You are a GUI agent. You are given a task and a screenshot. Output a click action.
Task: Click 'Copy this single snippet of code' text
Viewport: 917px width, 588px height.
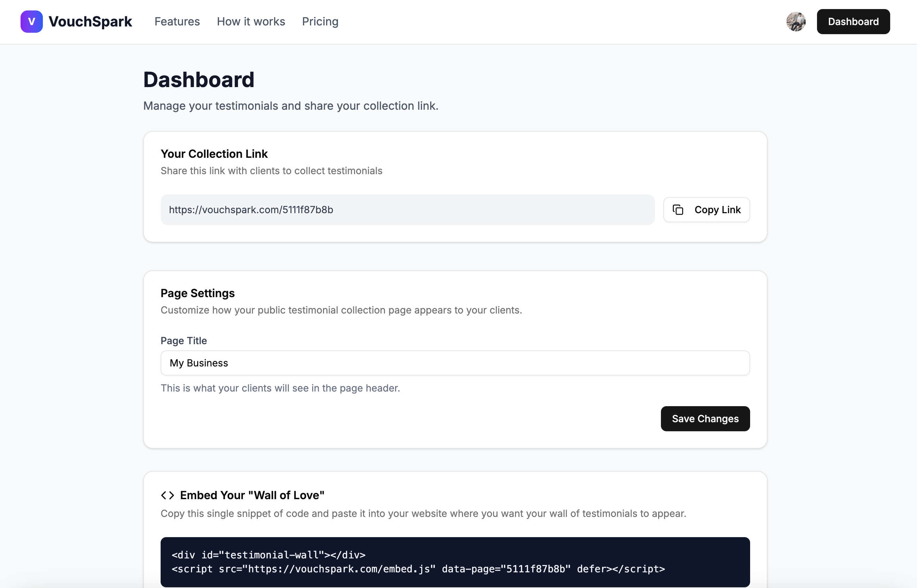pyautogui.click(x=423, y=513)
